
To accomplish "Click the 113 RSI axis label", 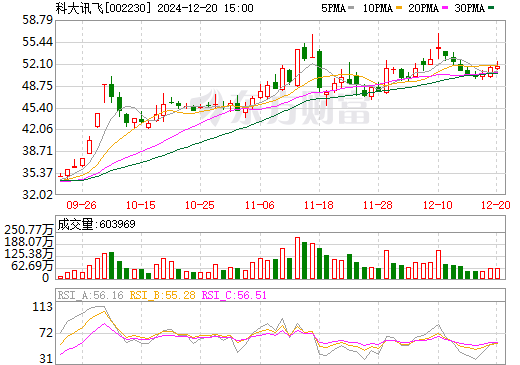I will tap(43, 307).
